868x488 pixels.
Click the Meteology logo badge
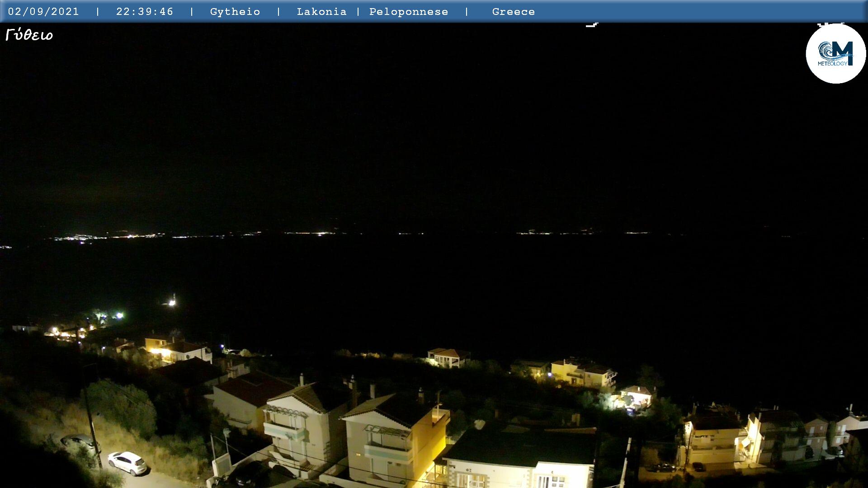835,54
